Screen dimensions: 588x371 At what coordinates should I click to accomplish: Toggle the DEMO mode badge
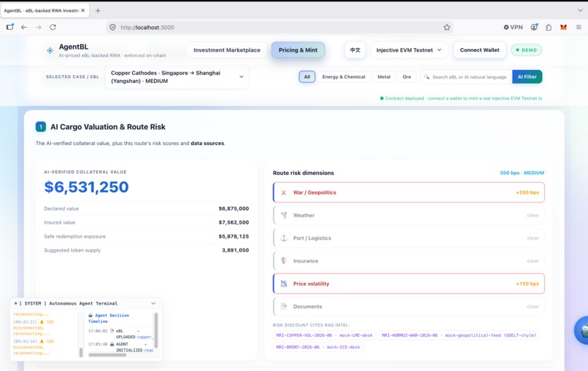pos(526,50)
